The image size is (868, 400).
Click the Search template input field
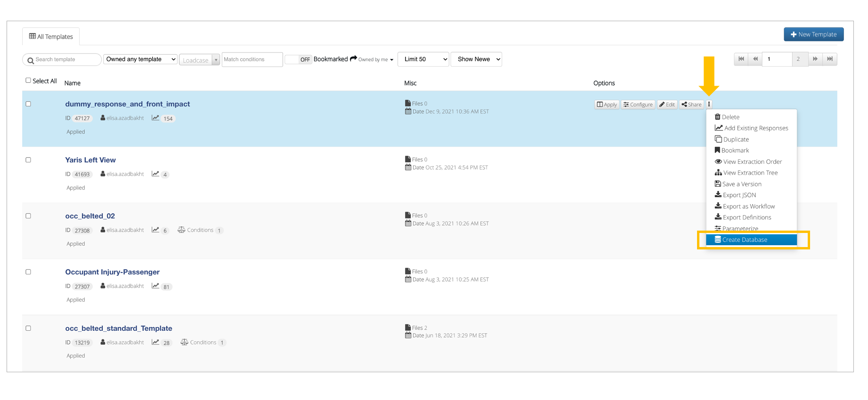(65, 60)
